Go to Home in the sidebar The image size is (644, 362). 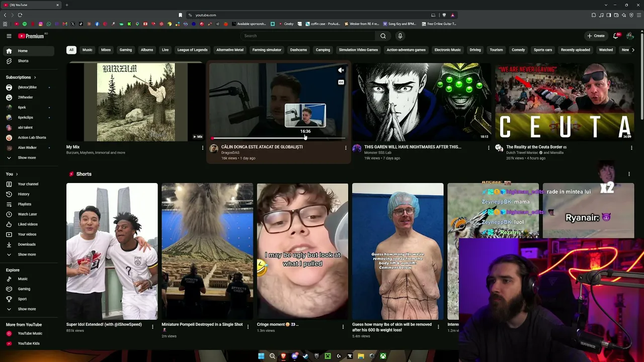29,51
